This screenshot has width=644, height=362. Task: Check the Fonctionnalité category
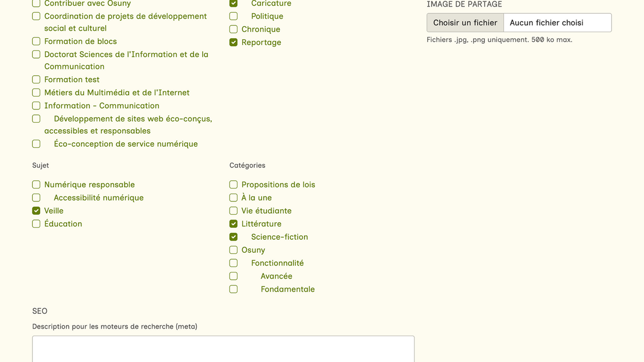(x=233, y=263)
